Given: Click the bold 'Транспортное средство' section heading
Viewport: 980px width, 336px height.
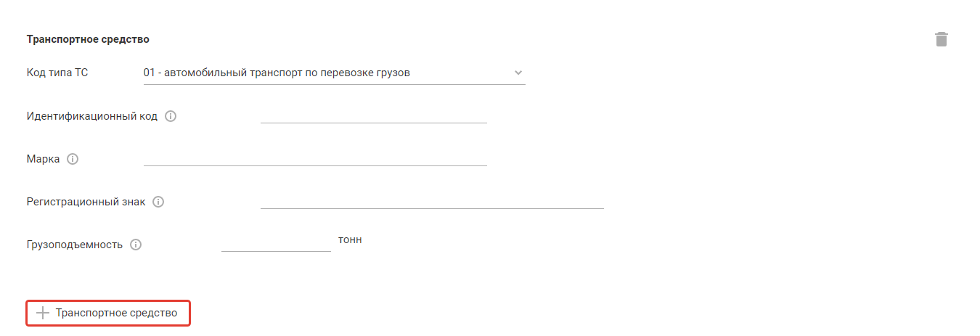Looking at the screenshot, I should pyautogui.click(x=88, y=39).
